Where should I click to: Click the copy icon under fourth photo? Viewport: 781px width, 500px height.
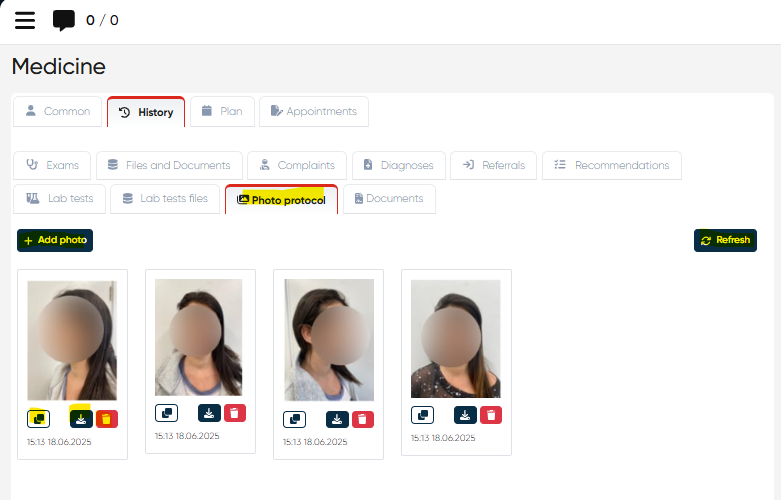tap(422, 415)
